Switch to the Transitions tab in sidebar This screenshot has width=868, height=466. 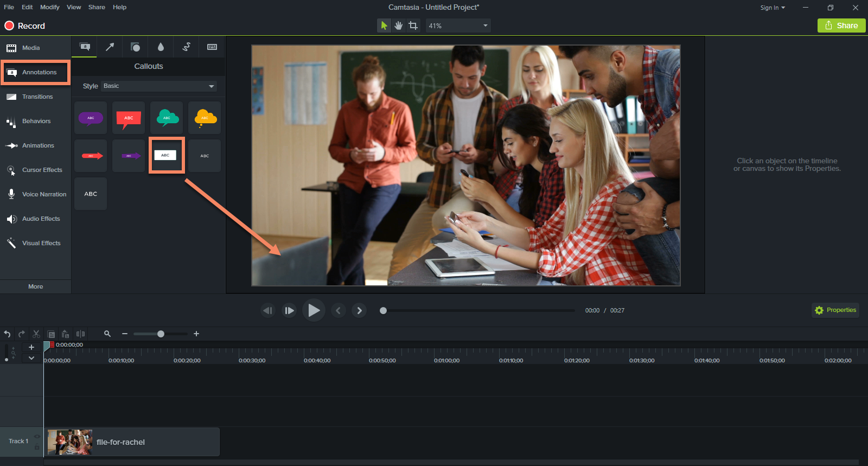37,97
